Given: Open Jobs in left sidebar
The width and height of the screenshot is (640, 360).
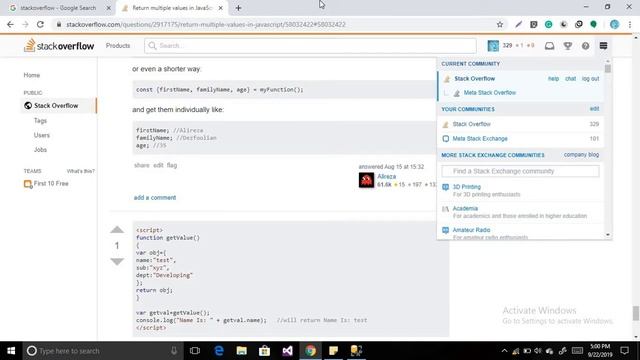Looking at the screenshot, I should click(x=40, y=150).
